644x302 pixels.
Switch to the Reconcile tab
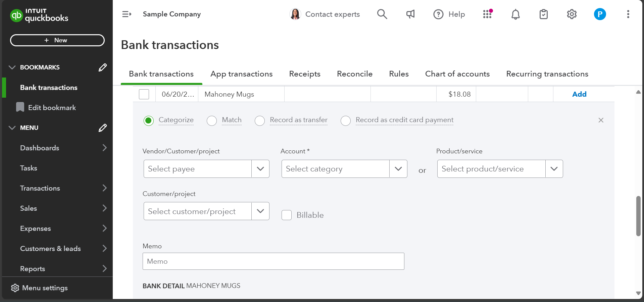pyautogui.click(x=354, y=74)
